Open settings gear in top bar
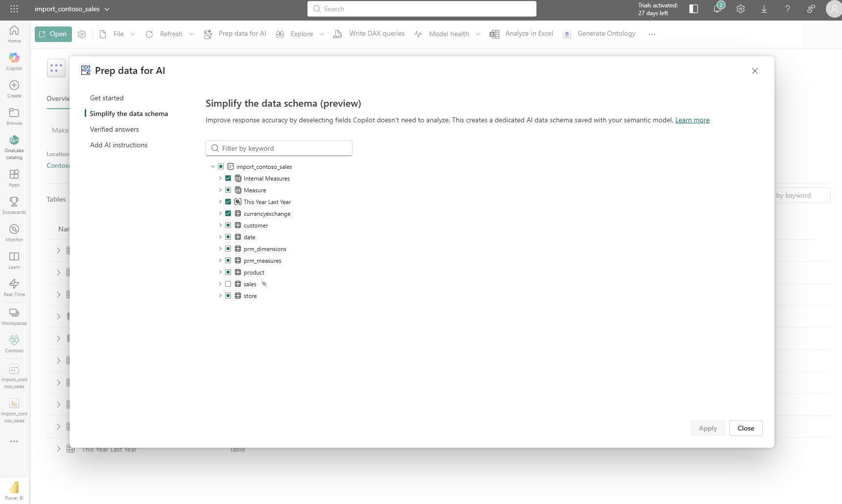 pyautogui.click(x=741, y=9)
